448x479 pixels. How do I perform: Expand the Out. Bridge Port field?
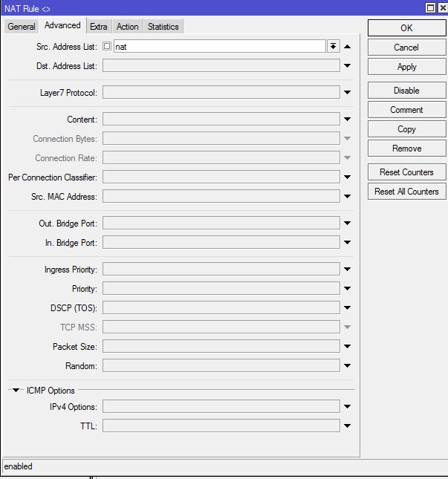[x=347, y=224]
